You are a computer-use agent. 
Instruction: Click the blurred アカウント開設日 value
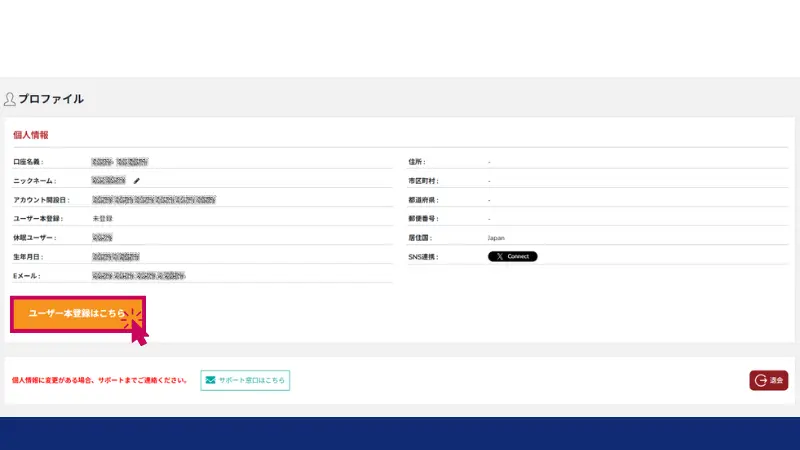click(x=153, y=200)
